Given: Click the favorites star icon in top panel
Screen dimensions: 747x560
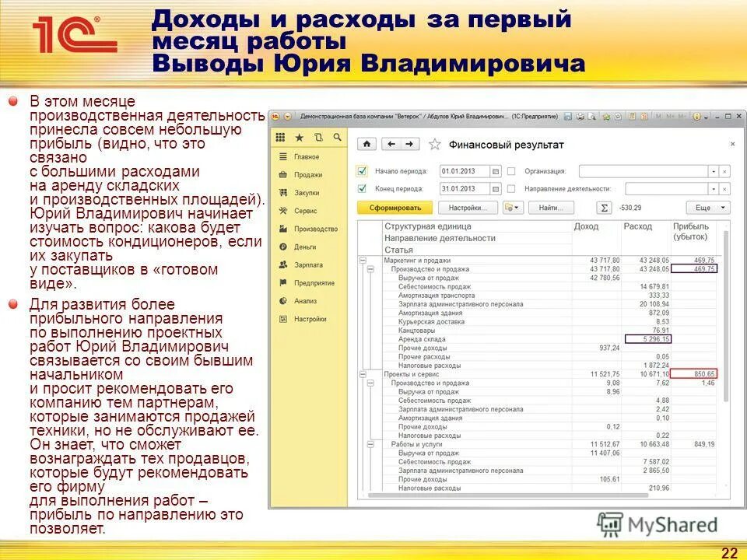Looking at the screenshot, I should point(300,136).
